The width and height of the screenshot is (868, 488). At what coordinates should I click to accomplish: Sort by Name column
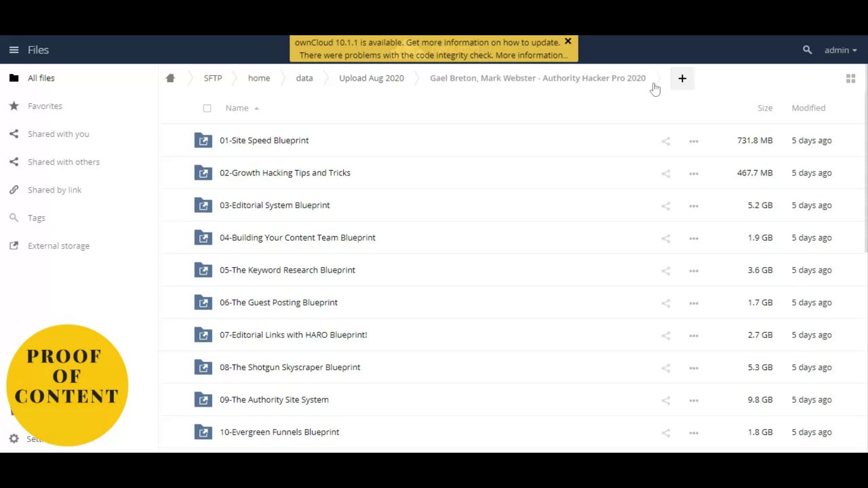coord(237,108)
